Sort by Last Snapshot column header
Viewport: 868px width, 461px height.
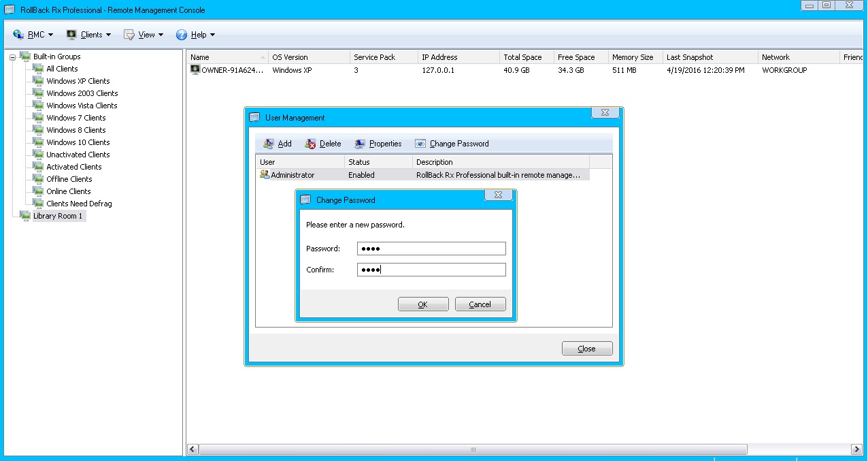[710, 57]
